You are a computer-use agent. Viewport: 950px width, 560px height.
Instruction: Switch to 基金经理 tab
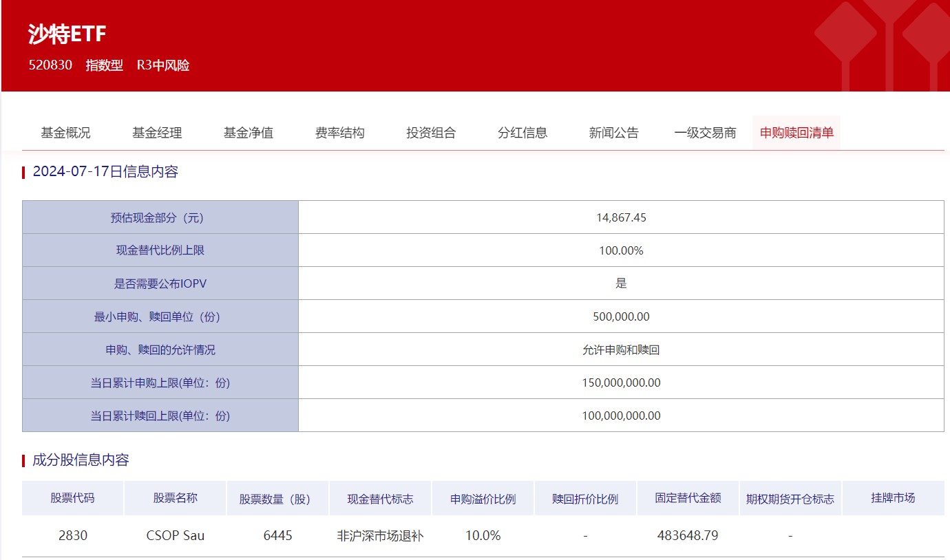pos(157,133)
